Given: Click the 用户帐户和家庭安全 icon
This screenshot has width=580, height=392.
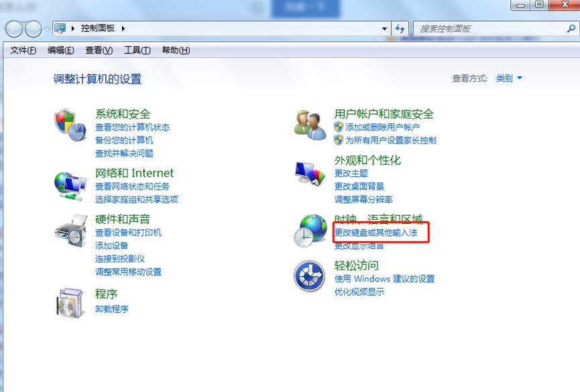Looking at the screenshot, I should (308, 124).
